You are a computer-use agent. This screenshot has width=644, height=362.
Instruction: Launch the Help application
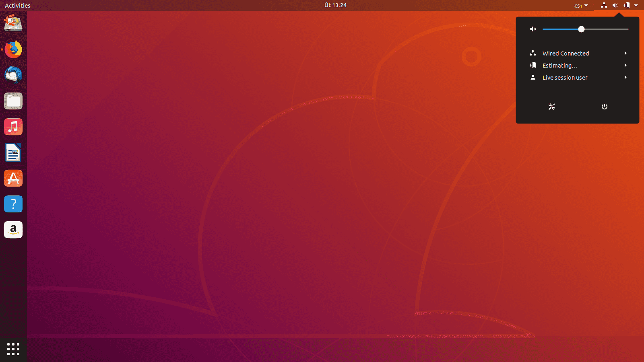[13, 204]
